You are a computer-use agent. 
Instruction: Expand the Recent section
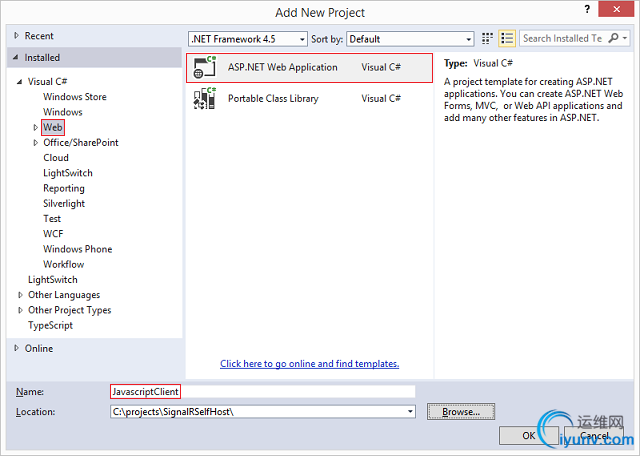(x=16, y=36)
